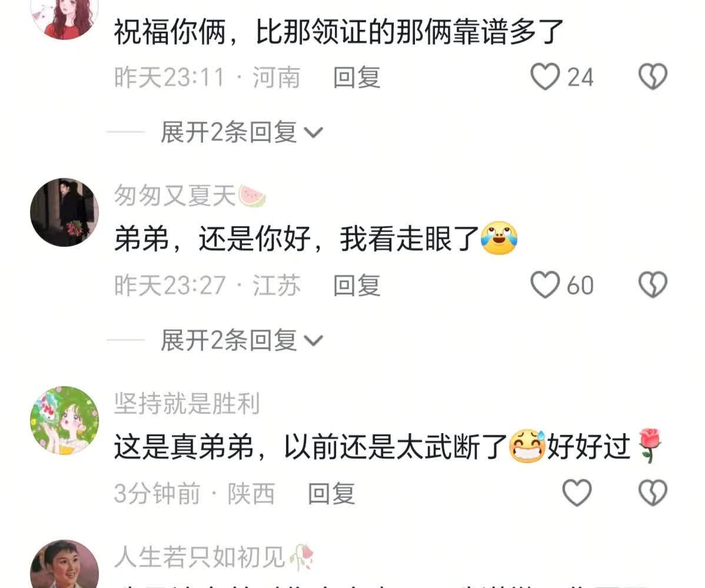Image resolution: width=705 pixels, height=588 pixels.
Task: Dislike the 河南 comment with broken heart
Action: pos(653,77)
